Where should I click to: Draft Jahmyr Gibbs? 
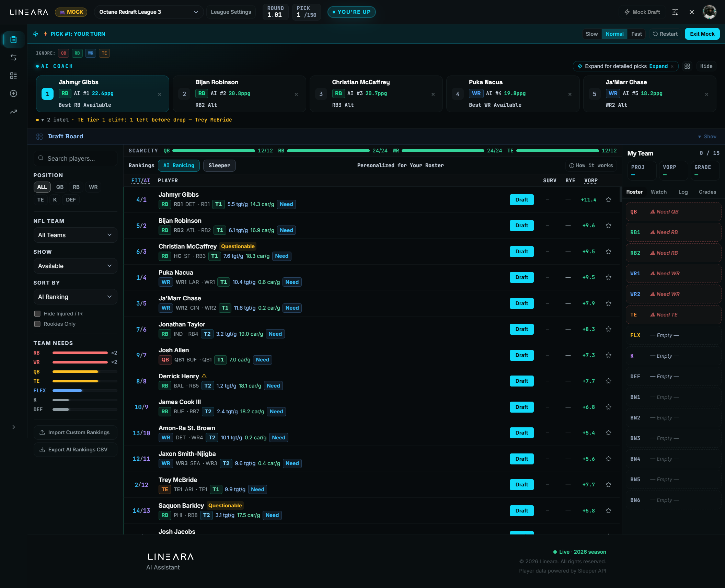(521, 200)
